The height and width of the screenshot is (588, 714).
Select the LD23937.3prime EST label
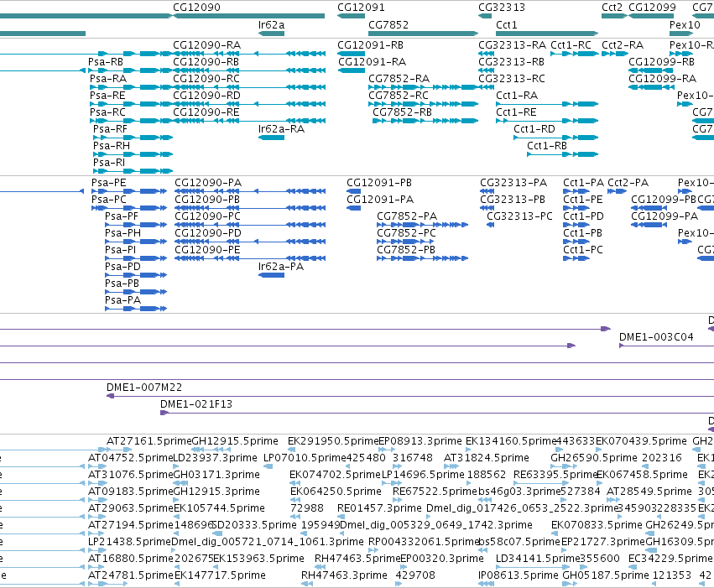tap(216, 458)
